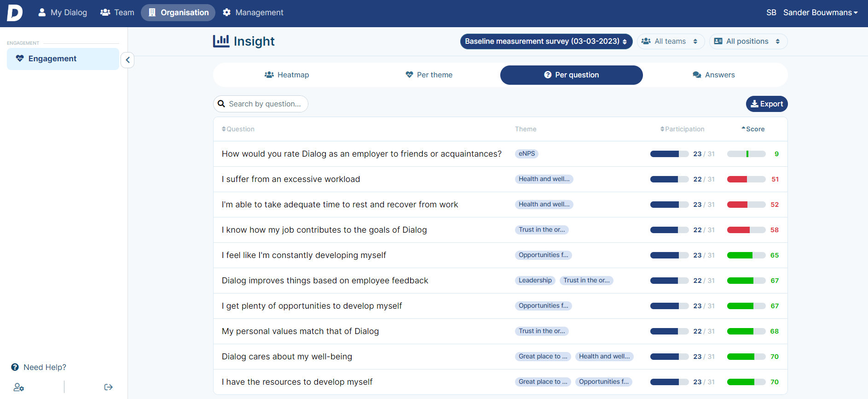The height and width of the screenshot is (399, 868).
Task: Click the heart icon beside Engagement
Action: [20, 59]
